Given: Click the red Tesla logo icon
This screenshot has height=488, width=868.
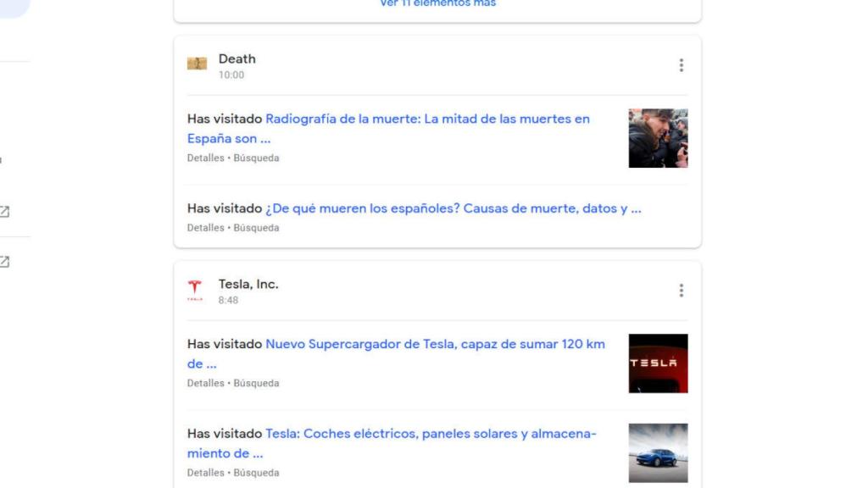Looking at the screenshot, I should pyautogui.click(x=195, y=291).
